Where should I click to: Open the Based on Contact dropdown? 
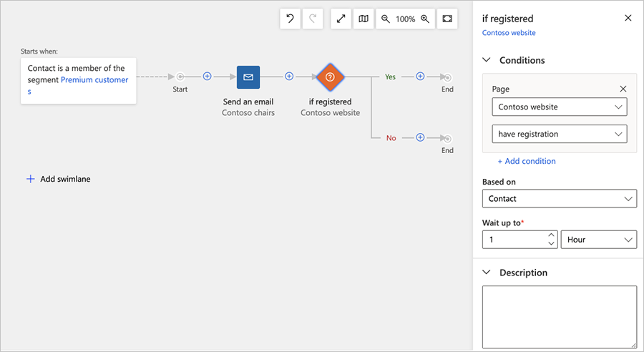[560, 199]
